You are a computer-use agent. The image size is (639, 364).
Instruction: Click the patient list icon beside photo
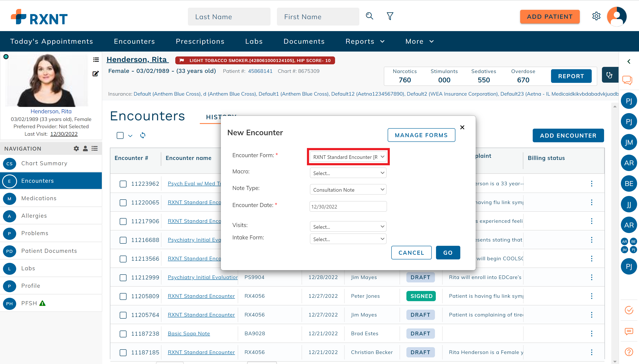coord(96,60)
